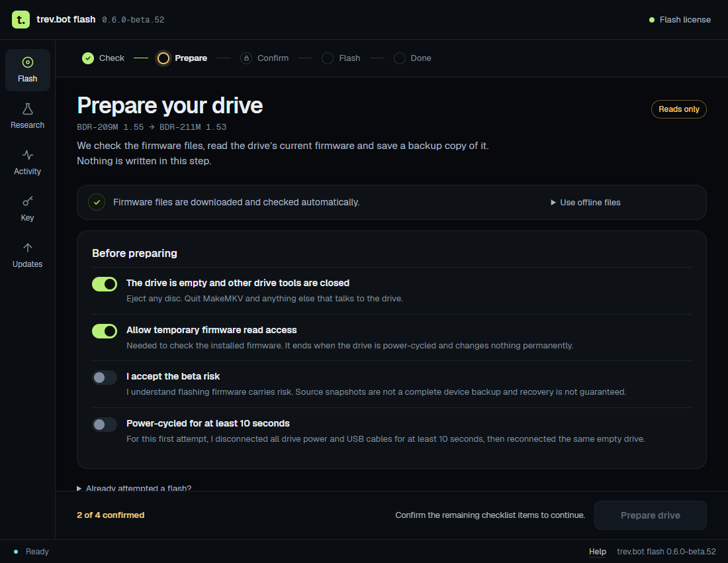Click the trev.bot green logo icon
This screenshot has width=728, height=563.
coord(21,19)
